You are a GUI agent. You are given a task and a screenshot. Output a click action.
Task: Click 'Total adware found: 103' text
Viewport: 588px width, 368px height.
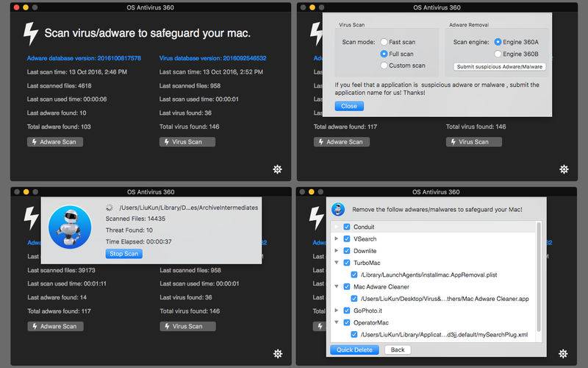(x=59, y=127)
